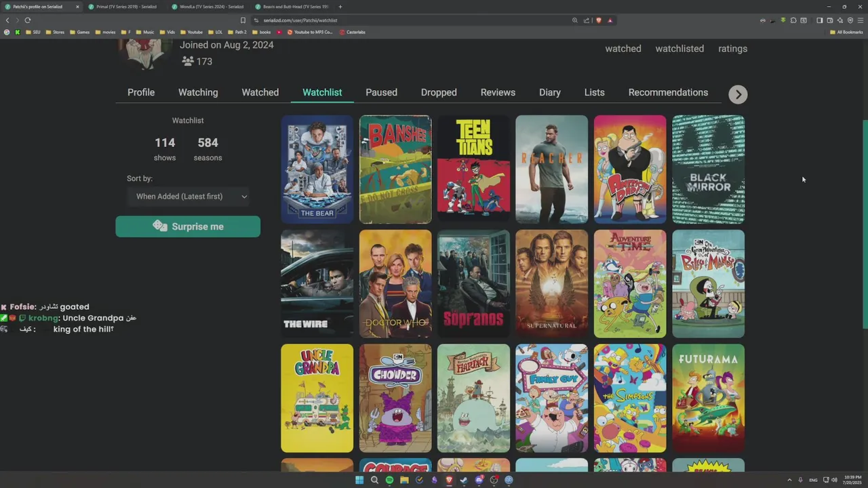Select the Paused tab
Viewport: 868px width, 488px height.
click(381, 92)
